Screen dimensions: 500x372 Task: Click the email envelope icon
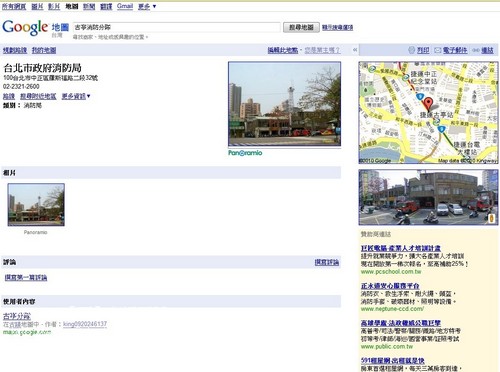tap(438, 50)
